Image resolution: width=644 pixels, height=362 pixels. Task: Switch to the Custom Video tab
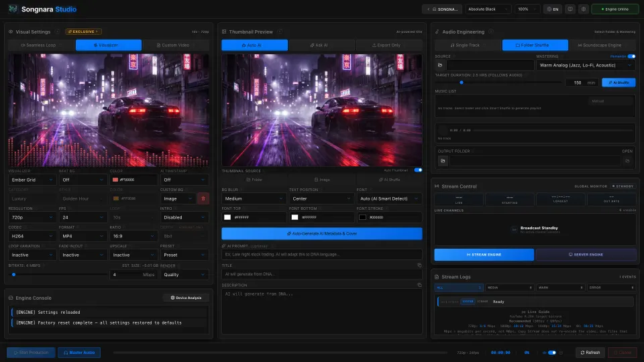click(x=175, y=45)
